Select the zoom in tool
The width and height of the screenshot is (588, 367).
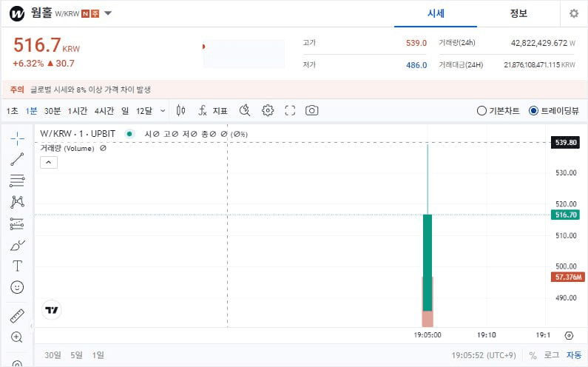coord(17,337)
